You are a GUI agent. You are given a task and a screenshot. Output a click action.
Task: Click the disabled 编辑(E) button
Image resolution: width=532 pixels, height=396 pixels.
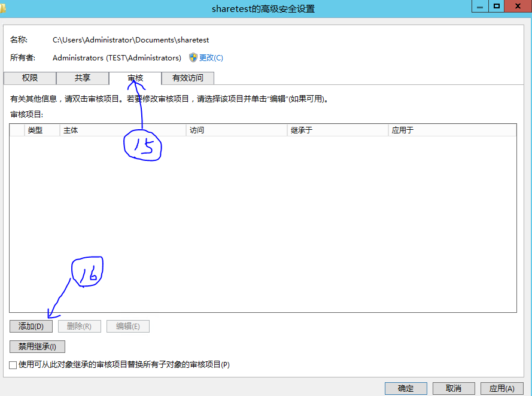click(127, 326)
